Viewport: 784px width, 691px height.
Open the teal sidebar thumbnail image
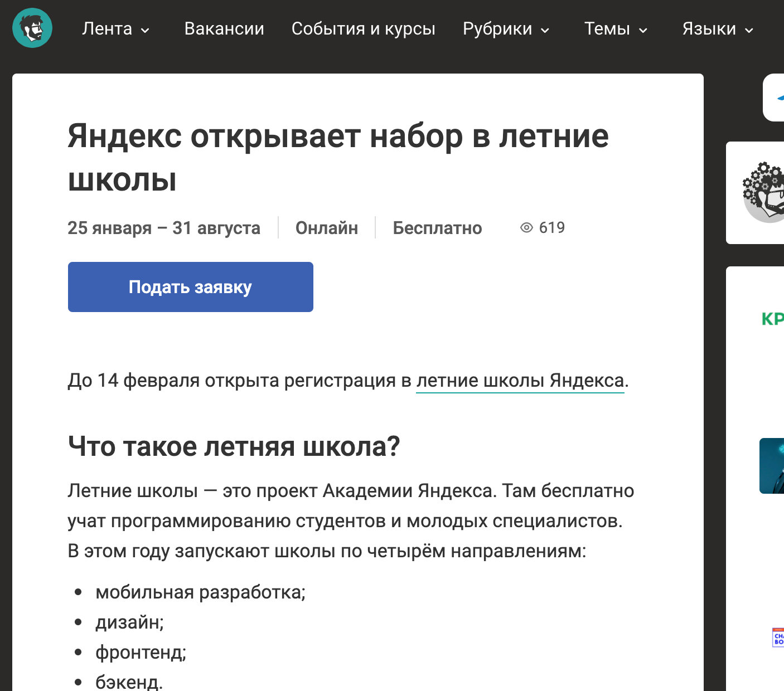pos(772,466)
